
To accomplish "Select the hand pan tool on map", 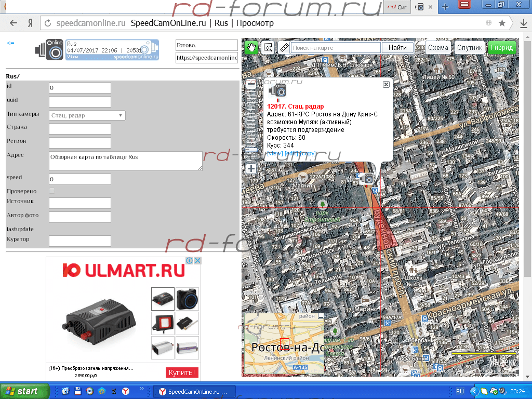I will coord(251,47).
